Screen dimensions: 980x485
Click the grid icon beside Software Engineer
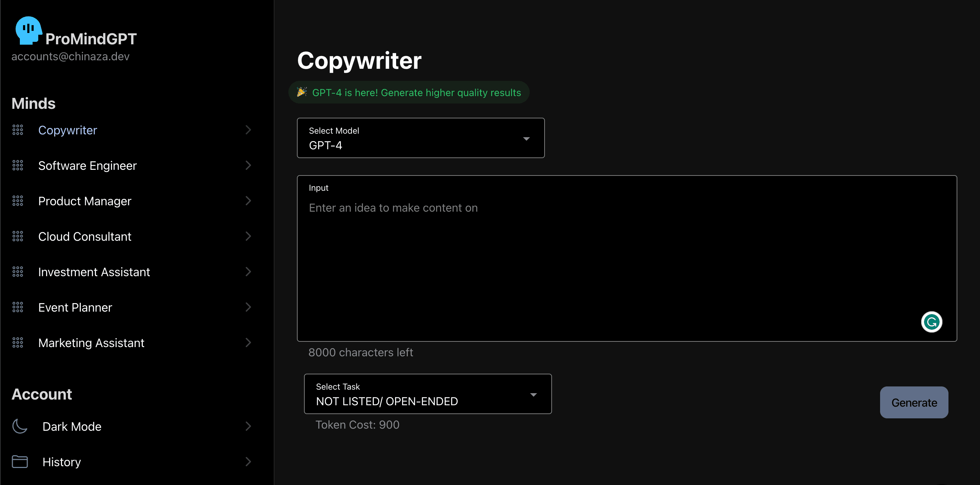click(x=17, y=166)
